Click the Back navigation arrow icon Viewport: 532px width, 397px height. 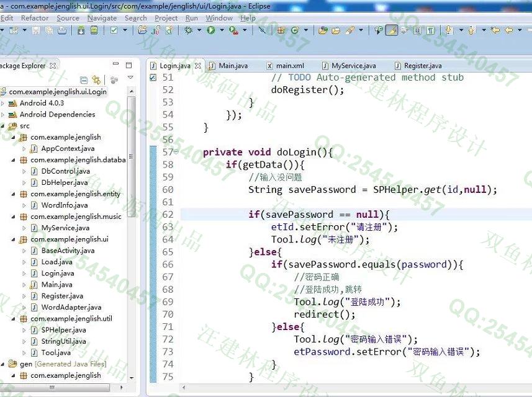click(508, 30)
